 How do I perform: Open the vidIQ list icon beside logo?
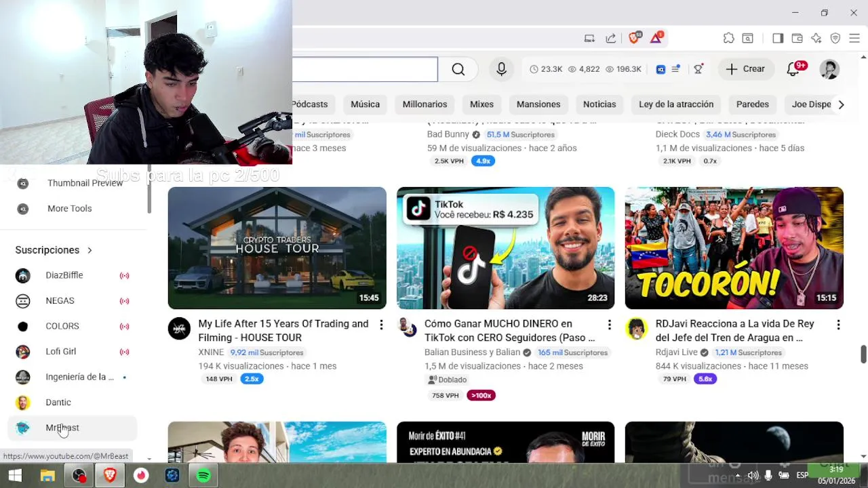pyautogui.click(x=675, y=69)
